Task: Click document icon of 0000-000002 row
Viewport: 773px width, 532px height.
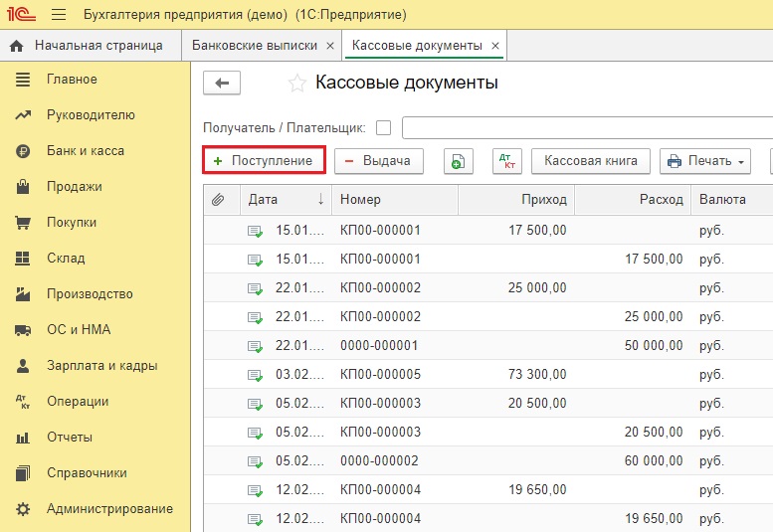Action: pos(255,461)
